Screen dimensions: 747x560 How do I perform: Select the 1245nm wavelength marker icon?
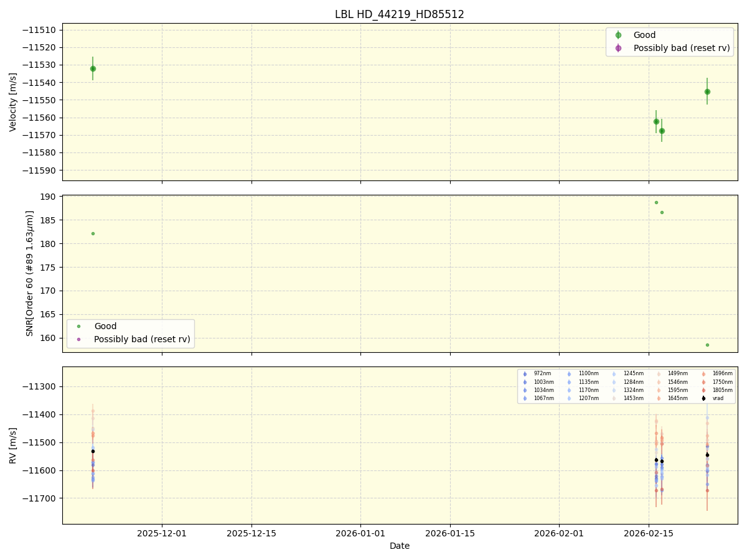point(615,373)
